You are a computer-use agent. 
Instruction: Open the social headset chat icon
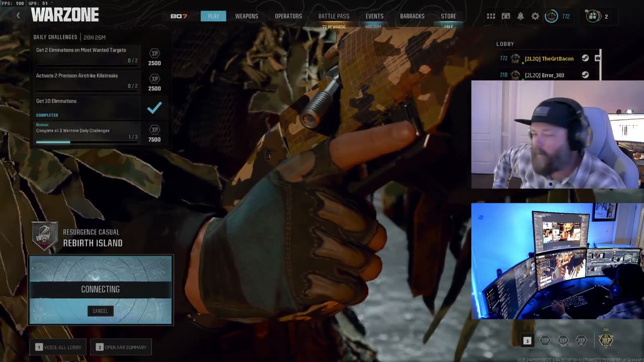(506, 16)
